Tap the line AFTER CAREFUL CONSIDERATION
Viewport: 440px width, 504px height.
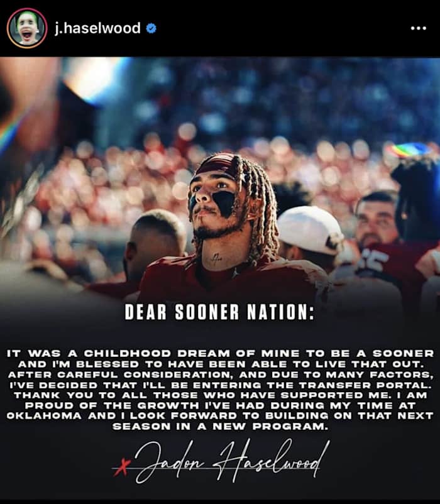point(221,375)
